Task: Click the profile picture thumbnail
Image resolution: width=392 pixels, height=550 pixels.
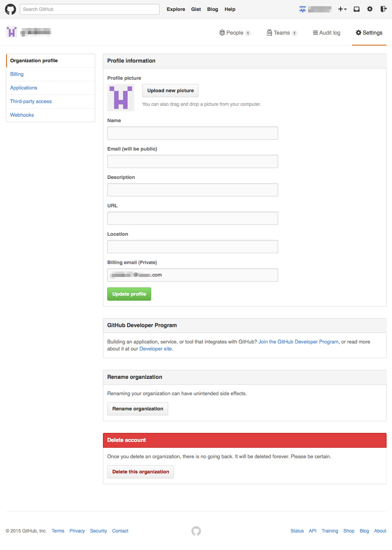Action: click(x=121, y=98)
